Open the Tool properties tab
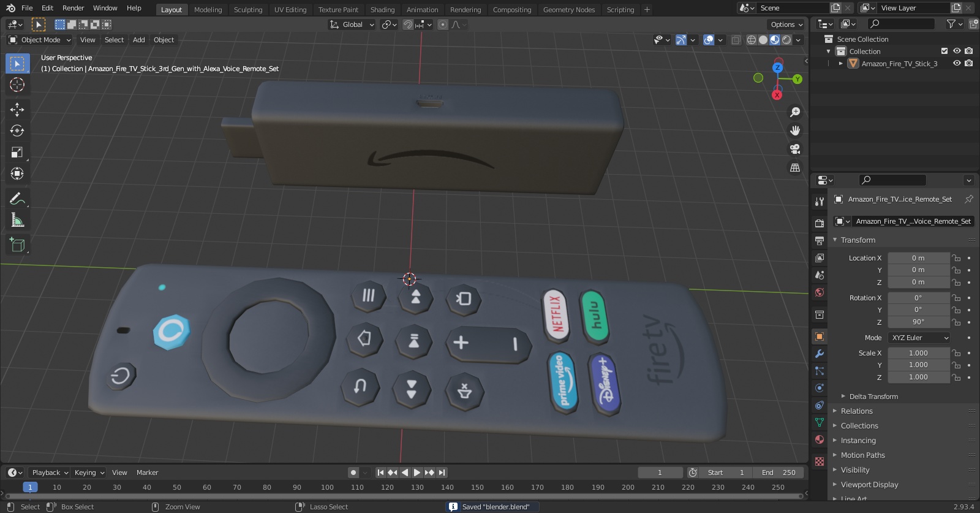Image resolution: width=980 pixels, height=513 pixels. click(x=820, y=202)
